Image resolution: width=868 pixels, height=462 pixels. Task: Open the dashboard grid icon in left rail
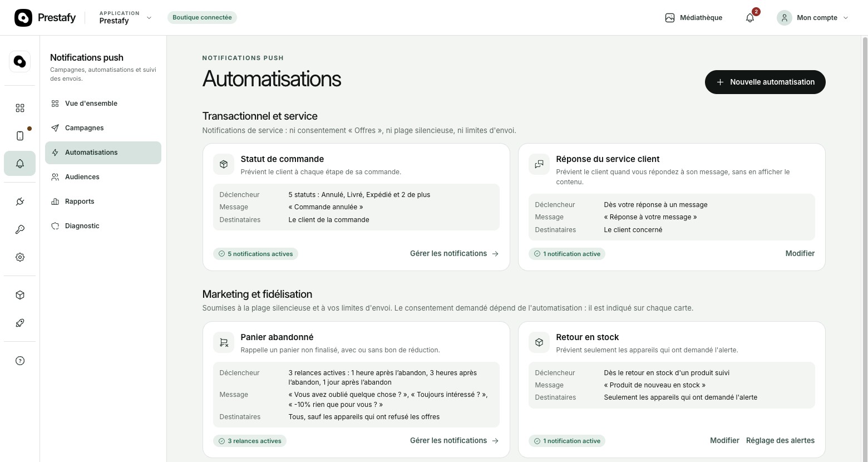click(x=20, y=108)
